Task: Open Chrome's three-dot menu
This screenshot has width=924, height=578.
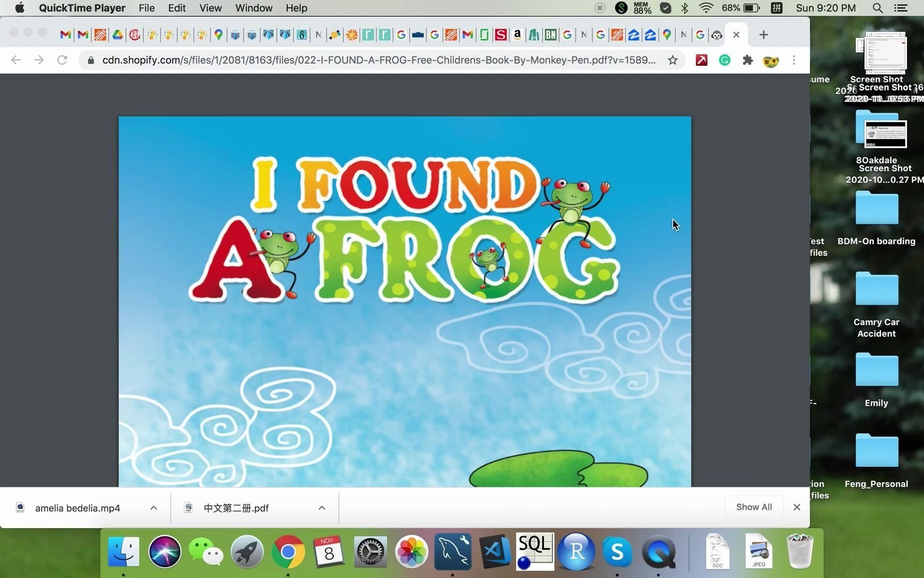Action: (794, 60)
